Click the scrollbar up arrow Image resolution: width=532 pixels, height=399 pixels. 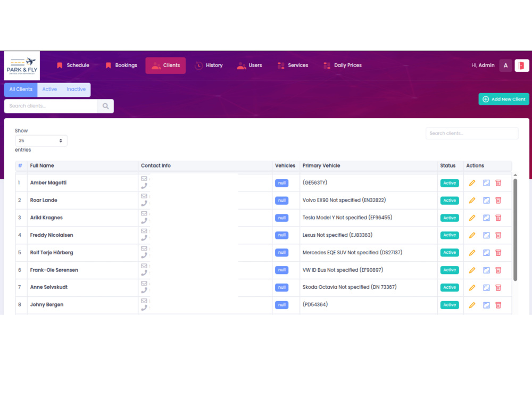pos(516,175)
